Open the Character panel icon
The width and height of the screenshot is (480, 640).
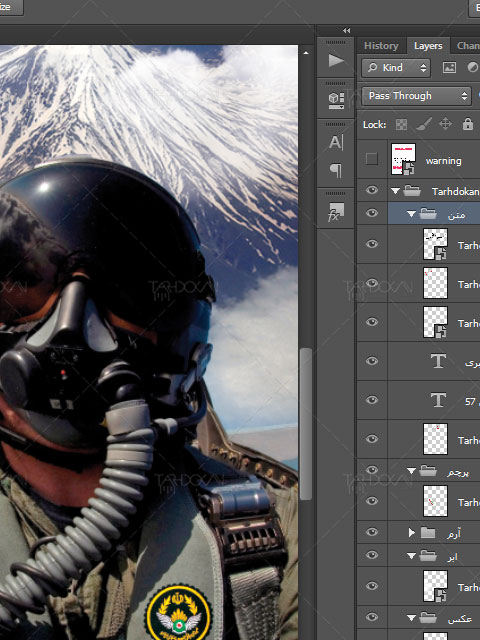click(x=336, y=142)
